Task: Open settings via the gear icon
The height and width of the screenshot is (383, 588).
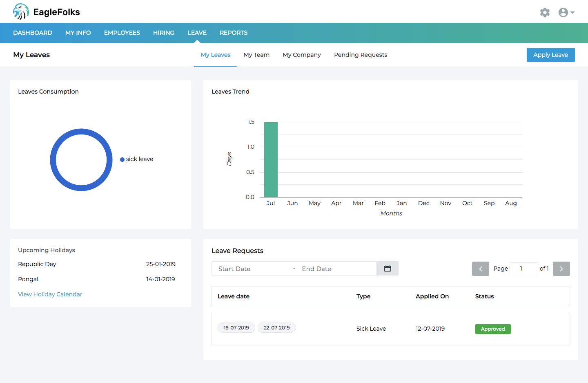Action: 545,12
